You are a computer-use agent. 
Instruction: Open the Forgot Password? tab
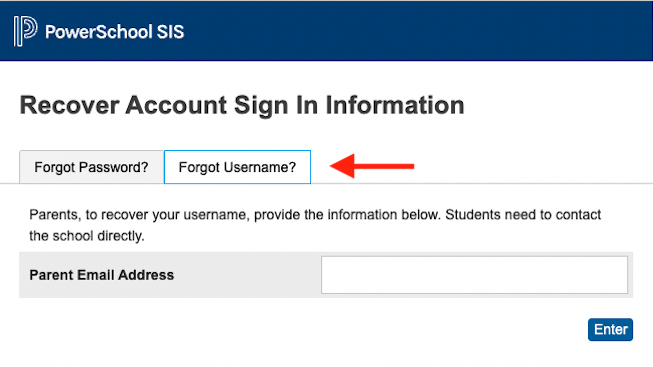91,167
